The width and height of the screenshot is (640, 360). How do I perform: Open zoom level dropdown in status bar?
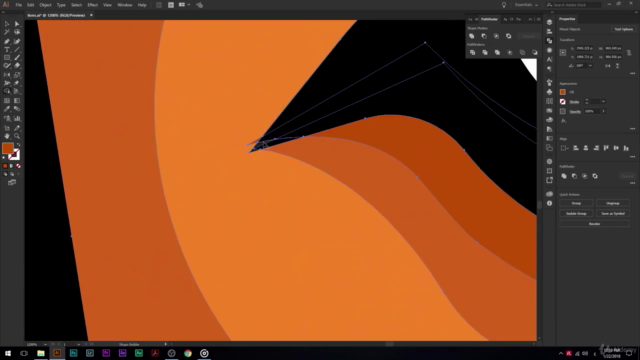click(x=45, y=344)
